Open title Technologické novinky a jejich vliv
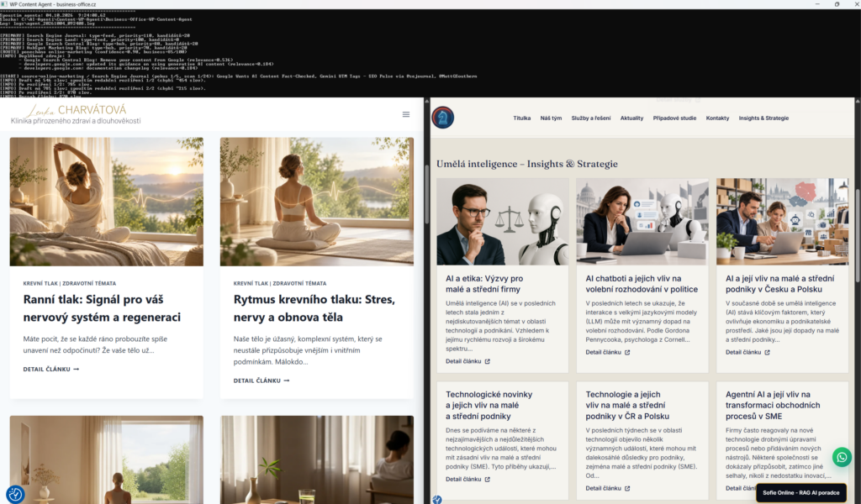The image size is (861, 504). 489,405
